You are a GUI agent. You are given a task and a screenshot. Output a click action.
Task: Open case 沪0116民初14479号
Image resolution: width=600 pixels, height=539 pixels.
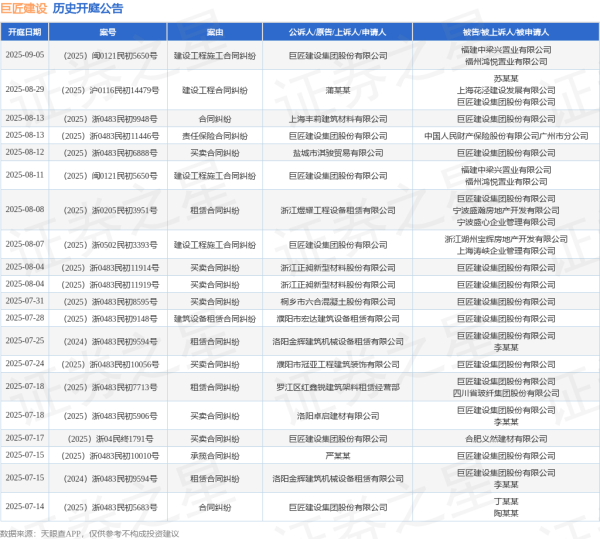pyautogui.click(x=108, y=89)
